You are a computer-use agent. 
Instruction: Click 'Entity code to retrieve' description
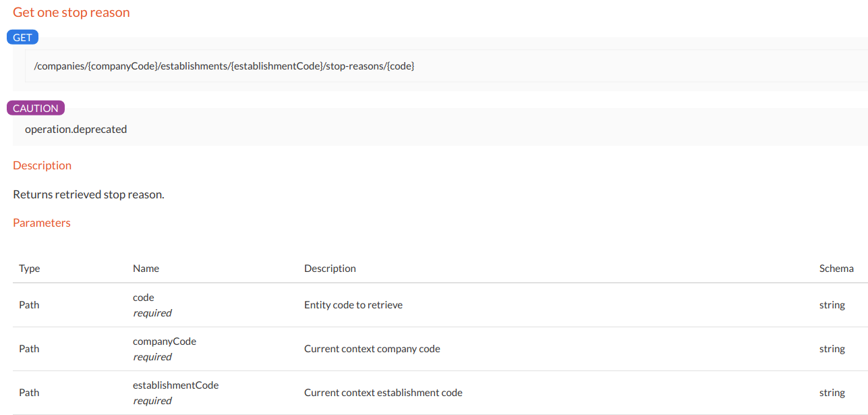coord(353,305)
